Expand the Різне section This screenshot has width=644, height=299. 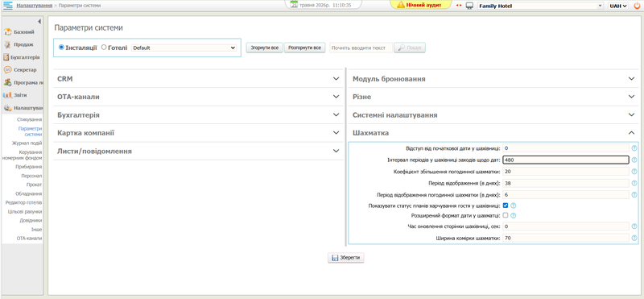493,97
